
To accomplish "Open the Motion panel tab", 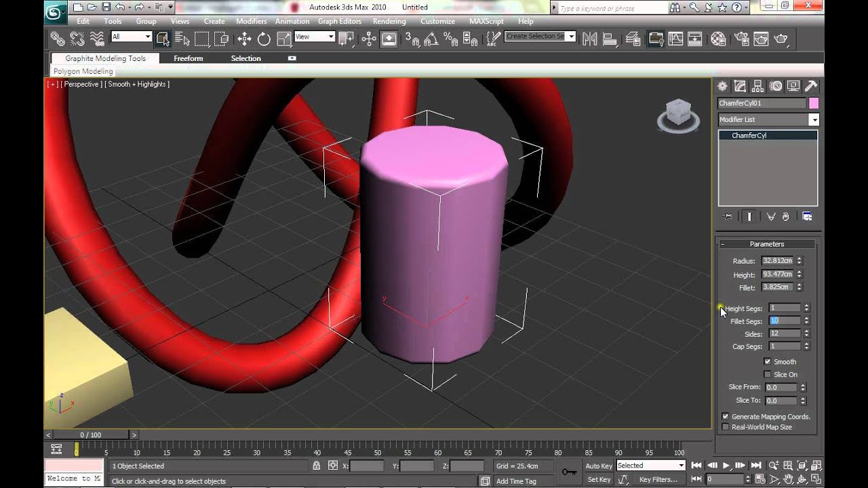I will click(x=775, y=86).
